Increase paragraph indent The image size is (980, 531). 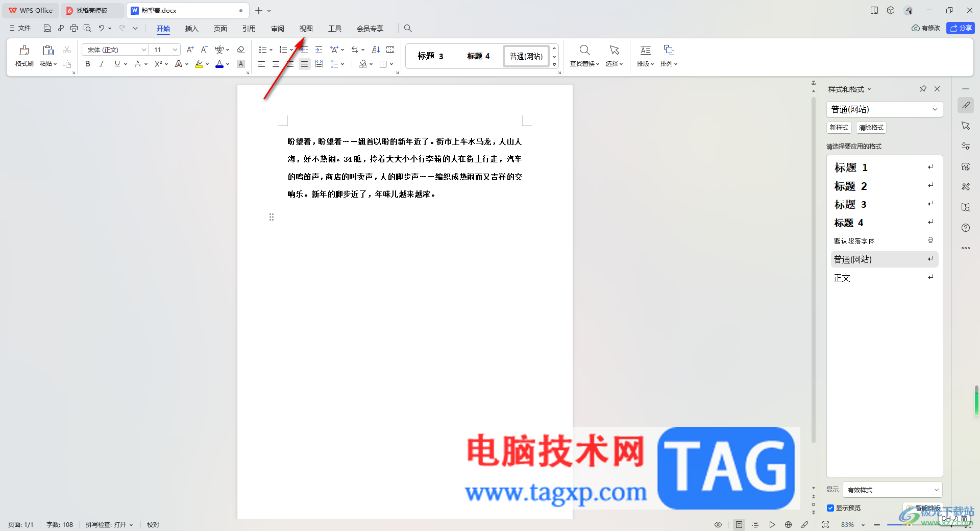pyautogui.click(x=319, y=50)
